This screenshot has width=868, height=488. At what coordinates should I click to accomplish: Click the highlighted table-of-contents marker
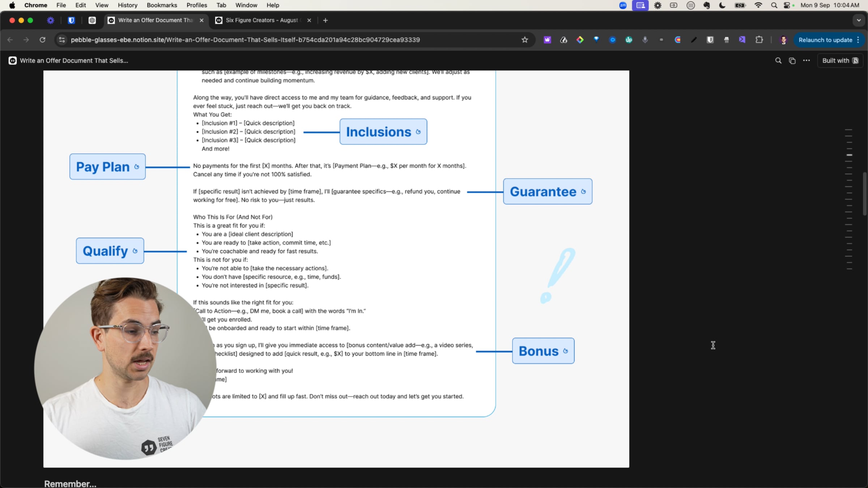click(849, 155)
